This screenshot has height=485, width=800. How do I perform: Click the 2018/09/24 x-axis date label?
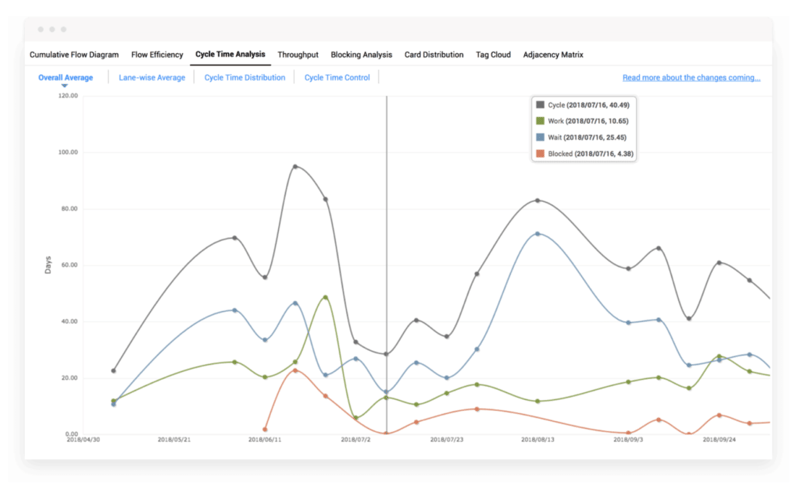point(719,440)
